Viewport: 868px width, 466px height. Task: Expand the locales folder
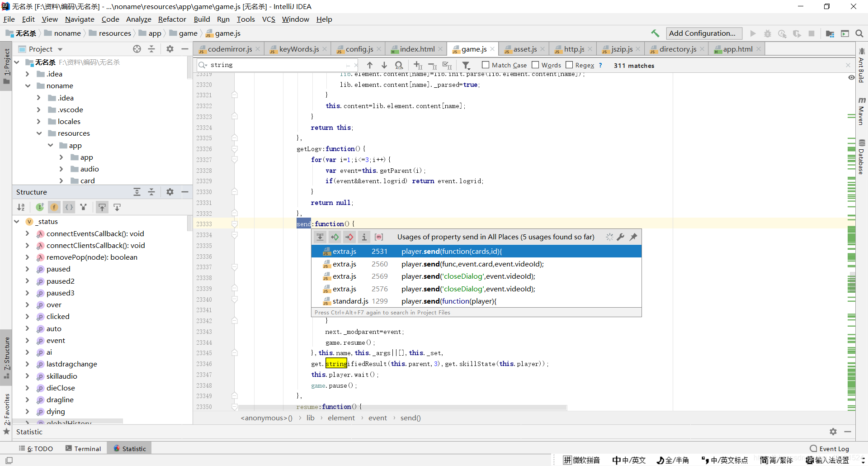(x=39, y=121)
